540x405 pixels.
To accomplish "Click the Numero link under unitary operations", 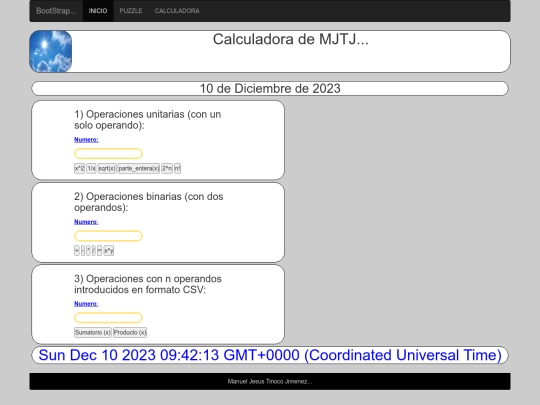I will tap(86, 139).
